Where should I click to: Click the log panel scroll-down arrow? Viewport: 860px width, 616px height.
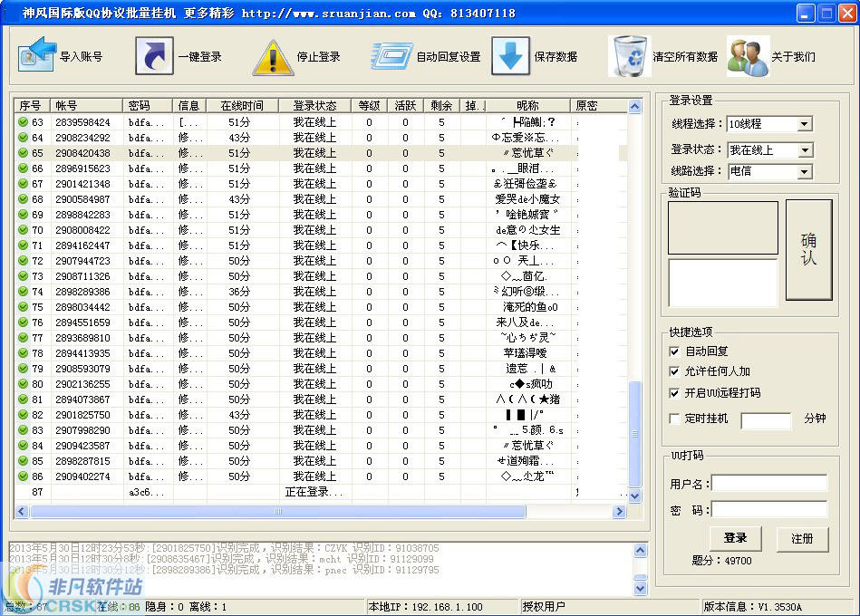click(640, 589)
